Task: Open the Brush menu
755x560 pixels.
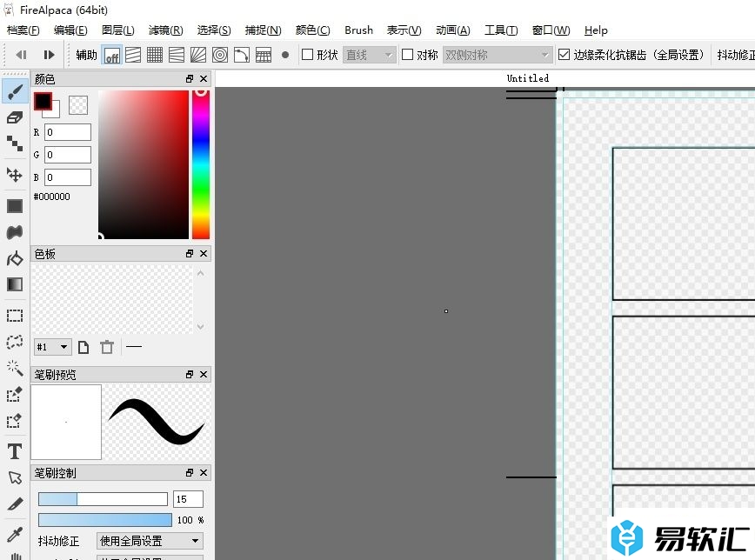Action: tap(358, 30)
